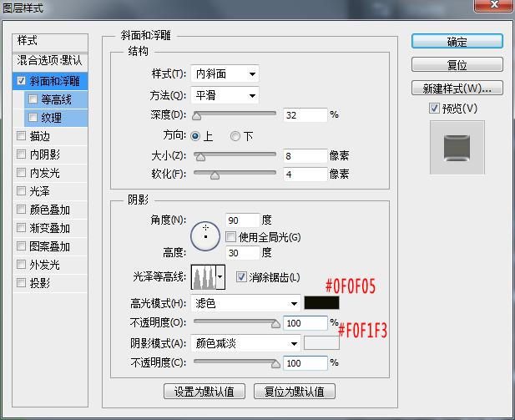515x420 pixels.
Task: Click highlight 不透明度(O) slider handle
Action: 275,324
